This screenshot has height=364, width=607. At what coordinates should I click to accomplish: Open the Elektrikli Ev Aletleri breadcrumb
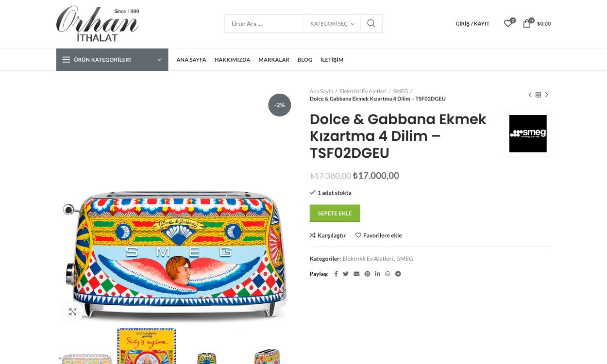(363, 91)
